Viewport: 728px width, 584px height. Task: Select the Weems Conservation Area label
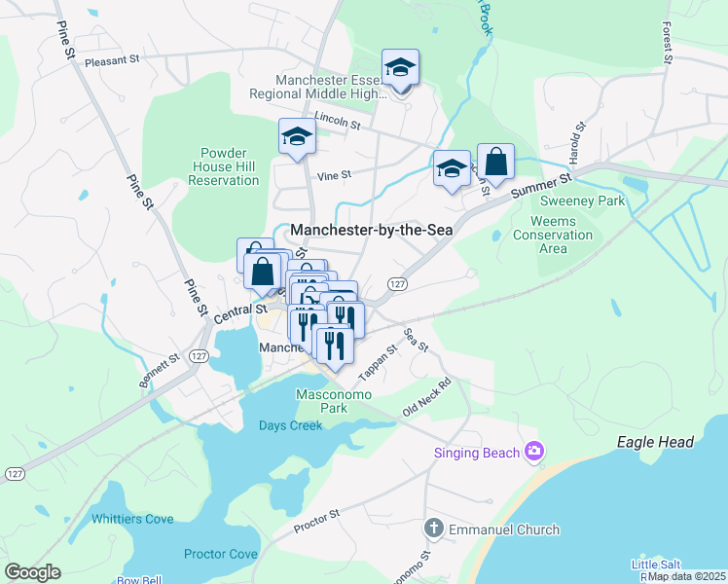pos(553,235)
